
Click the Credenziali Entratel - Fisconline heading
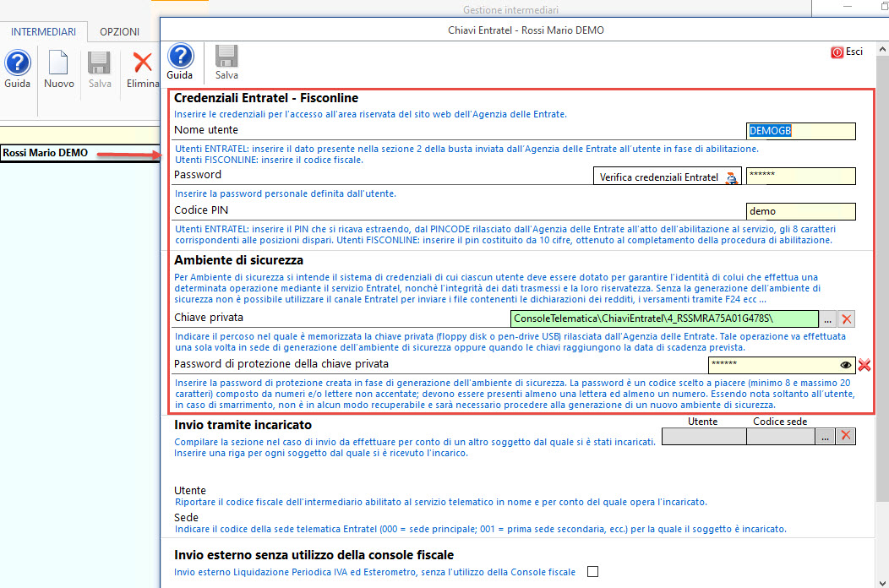pyautogui.click(x=266, y=98)
